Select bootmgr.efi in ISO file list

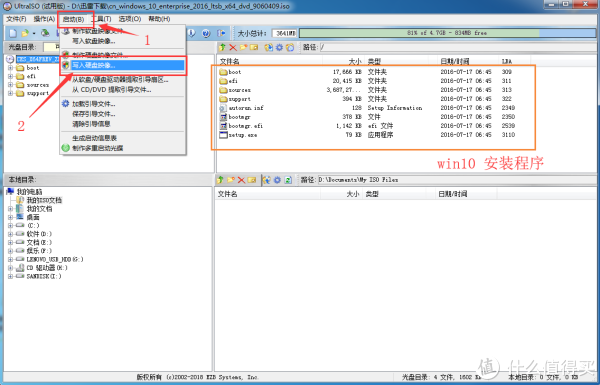pyautogui.click(x=245, y=126)
